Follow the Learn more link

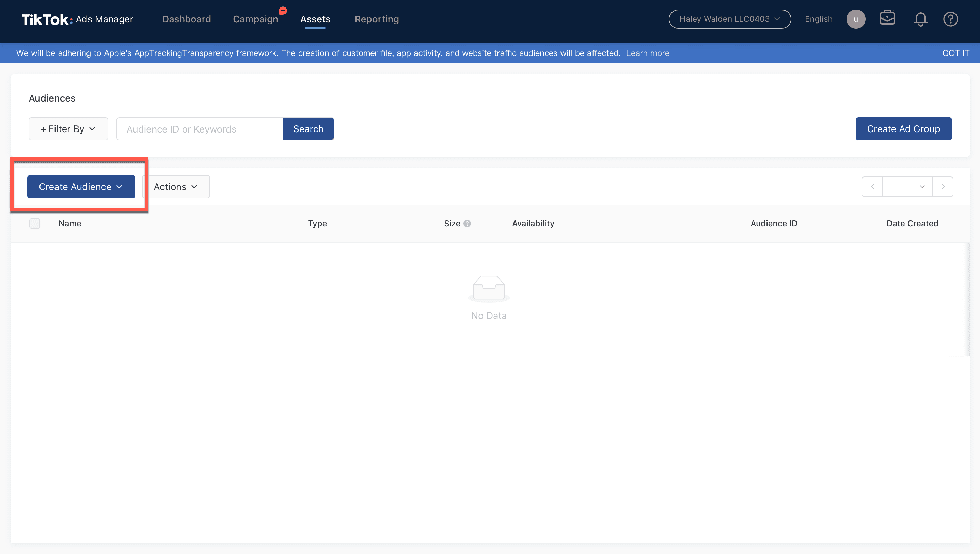click(648, 53)
